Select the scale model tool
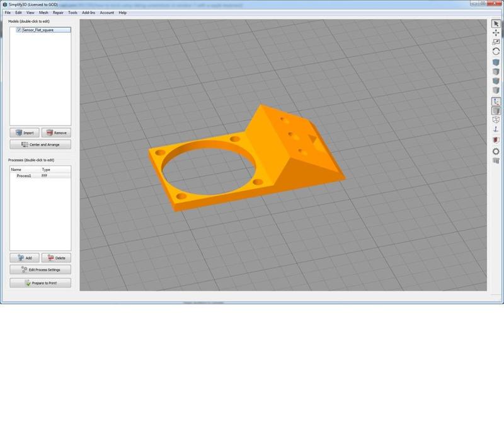 point(496,42)
